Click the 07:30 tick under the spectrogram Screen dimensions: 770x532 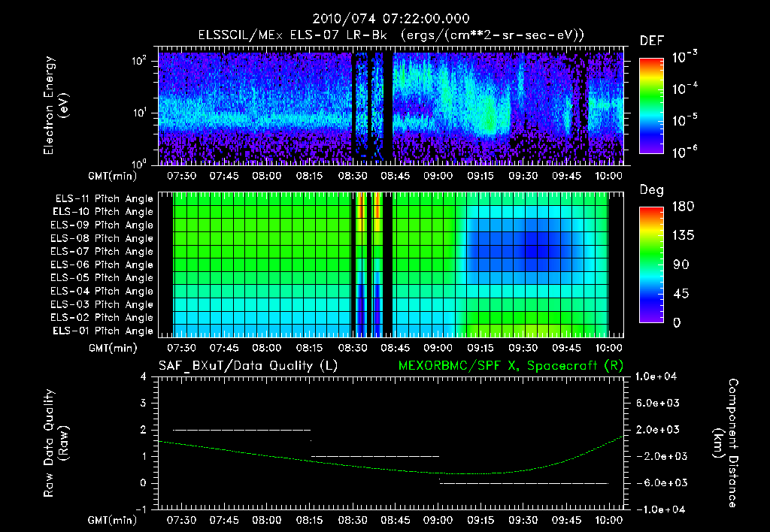(181, 176)
